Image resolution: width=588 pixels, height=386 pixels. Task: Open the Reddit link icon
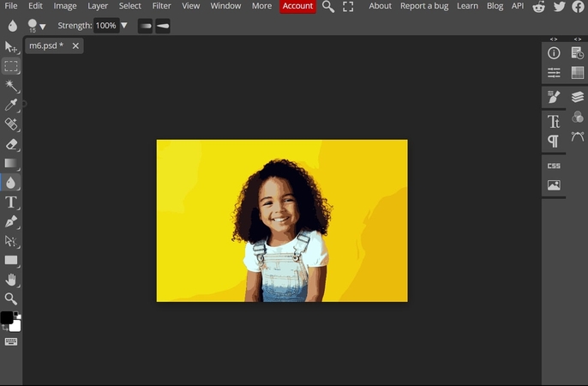(538, 6)
